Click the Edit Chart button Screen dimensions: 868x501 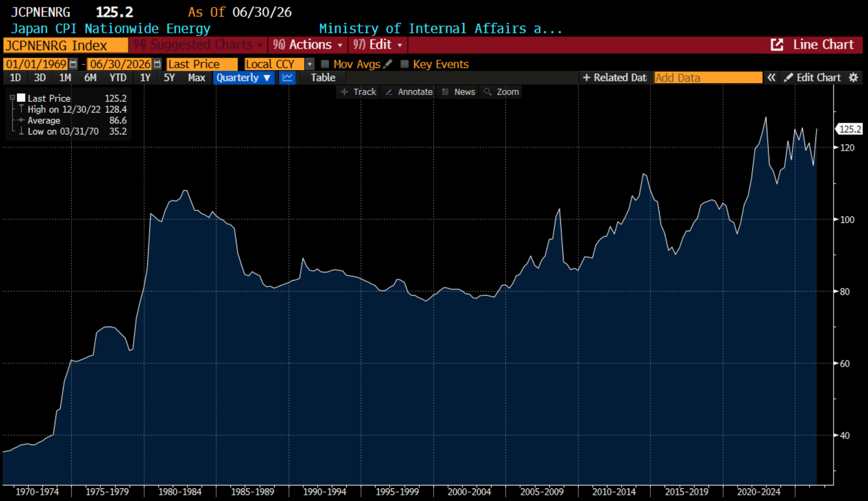(812, 78)
